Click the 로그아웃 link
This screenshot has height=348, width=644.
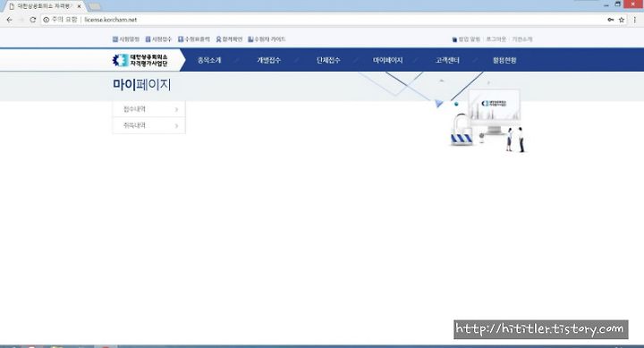click(x=496, y=39)
